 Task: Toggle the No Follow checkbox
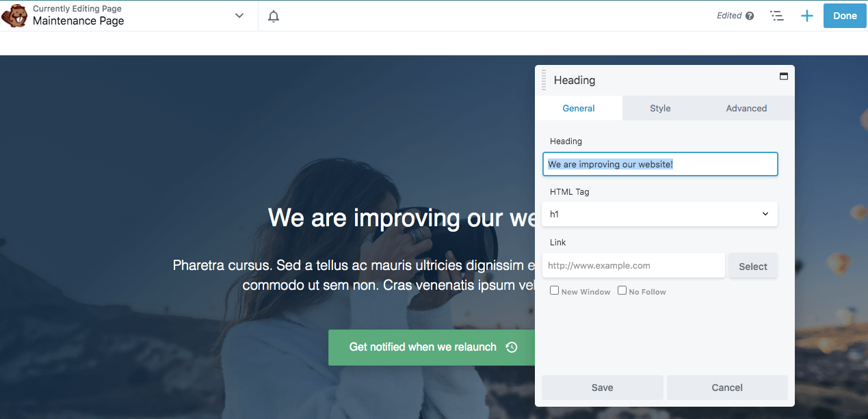(x=622, y=290)
